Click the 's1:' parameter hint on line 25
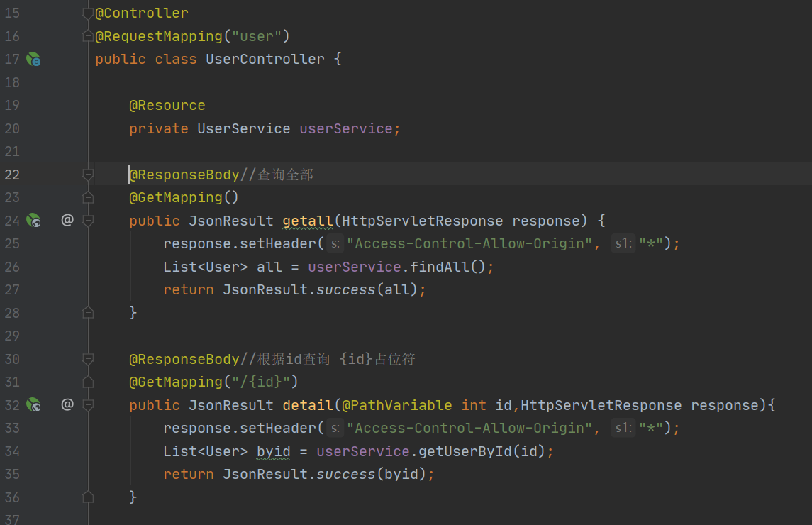Viewport: 812px width, 525px height. coord(623,244)
